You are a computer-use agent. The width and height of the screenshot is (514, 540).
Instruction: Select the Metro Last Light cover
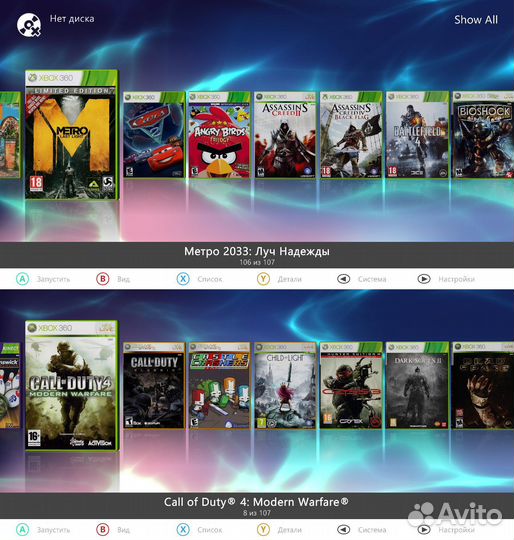click(72, 135)
